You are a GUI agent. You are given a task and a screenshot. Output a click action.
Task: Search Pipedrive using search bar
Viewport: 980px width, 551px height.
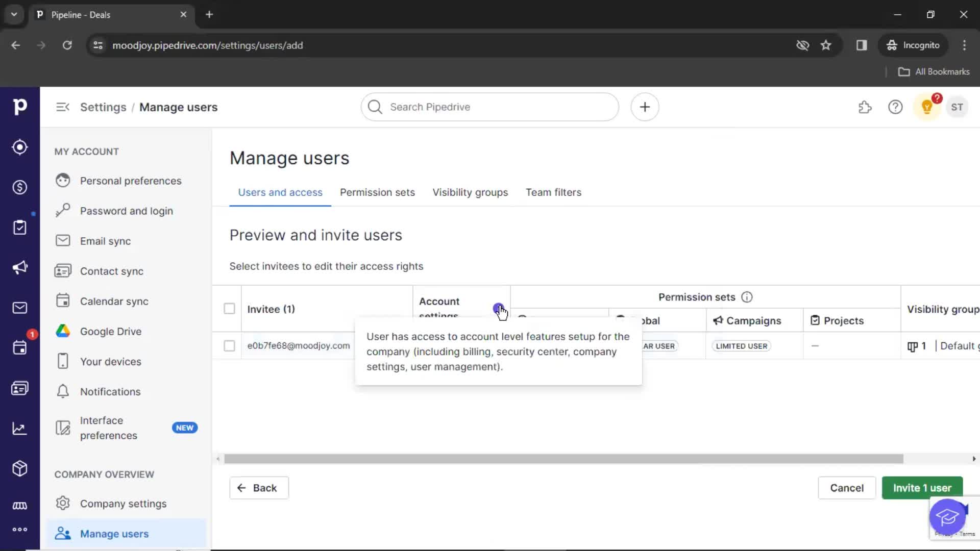pyautogui.click(x=490, y=107)
